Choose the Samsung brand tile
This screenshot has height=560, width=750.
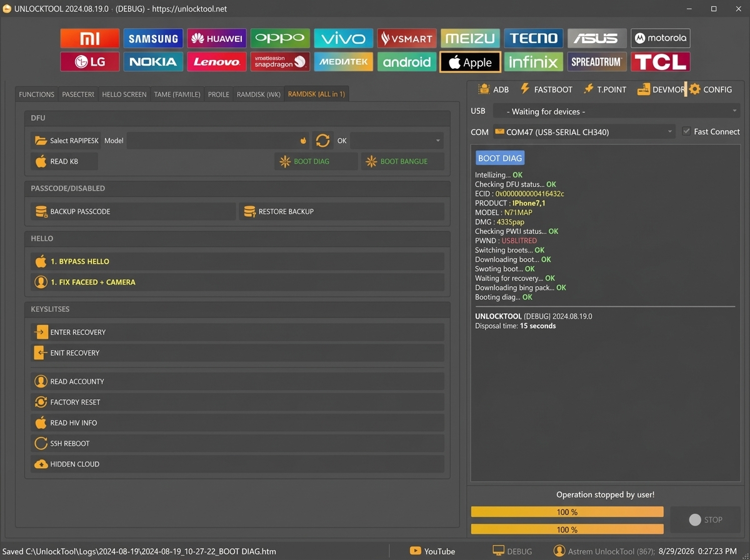point(153,38)
